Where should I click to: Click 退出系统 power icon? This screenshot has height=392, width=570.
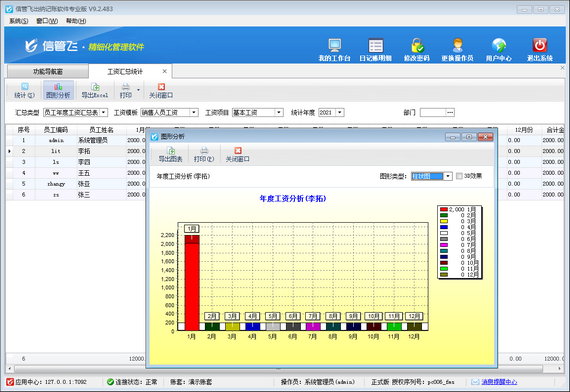[540, 45]
